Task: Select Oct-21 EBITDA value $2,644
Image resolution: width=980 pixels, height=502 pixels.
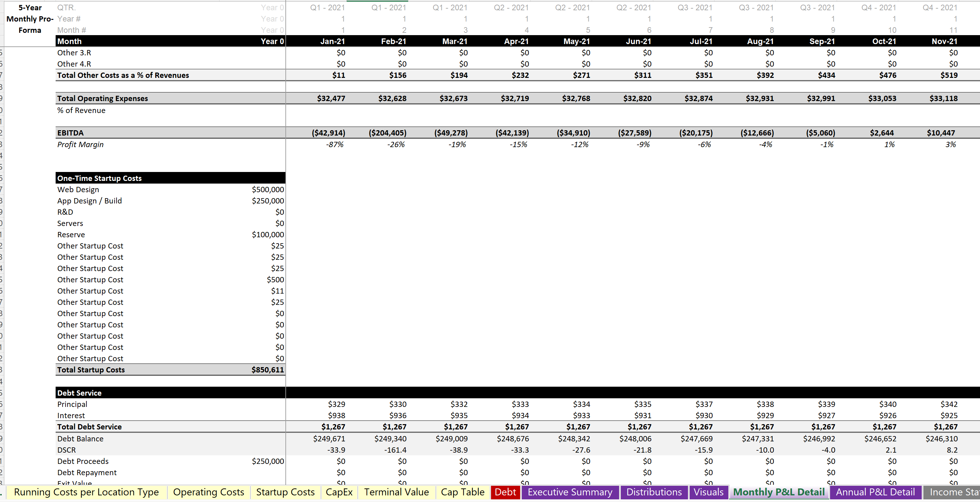Action: pyautogui.click(x=881, y=133)
